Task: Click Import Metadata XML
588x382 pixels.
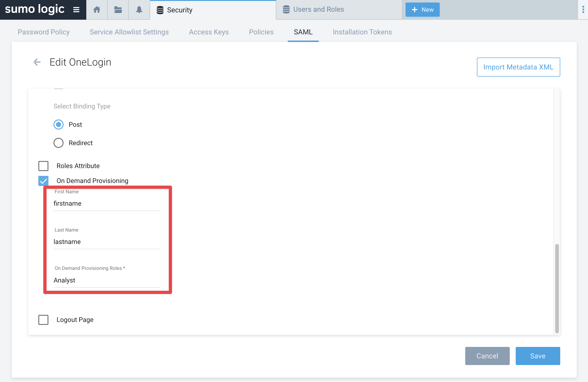Action: tap(518, 67)
